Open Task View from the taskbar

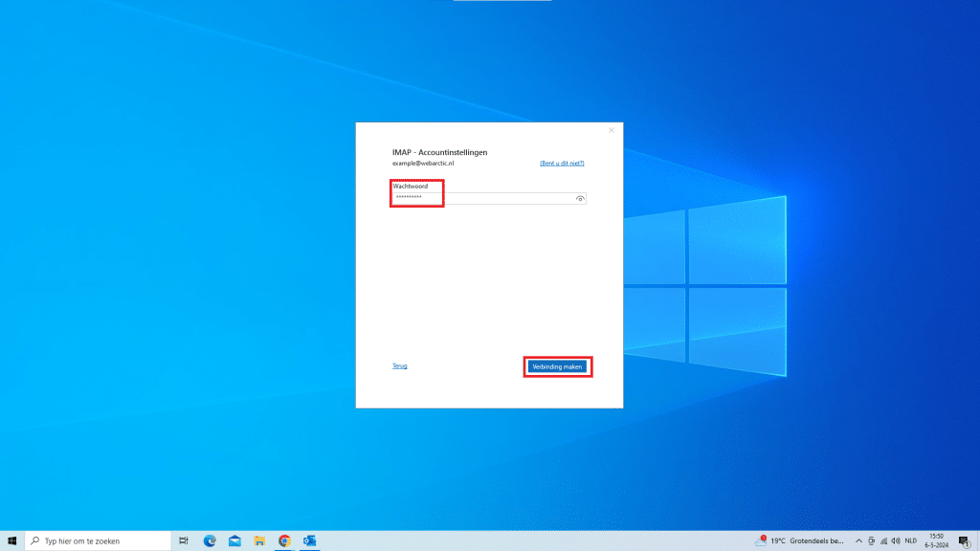pos(184,540)
